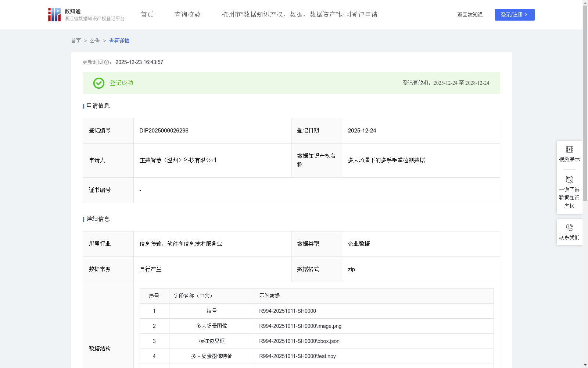Open the 视频展示 video icon
Screen dimensions: 588x368
(570, 149)
